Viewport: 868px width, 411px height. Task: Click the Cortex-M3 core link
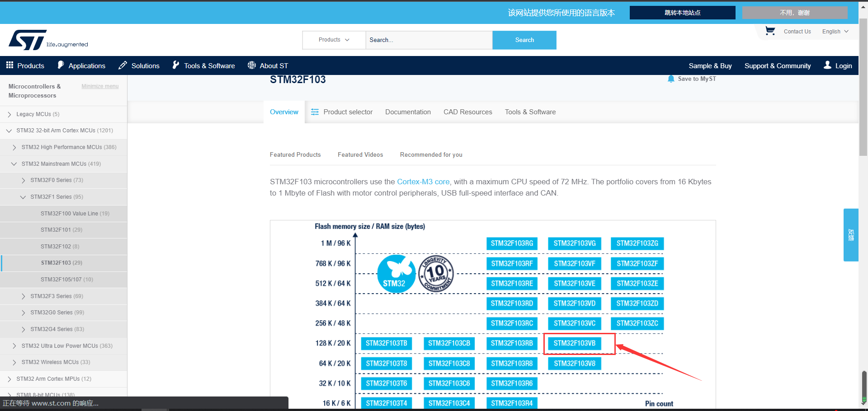pyautogui.click(x=423, y=182)
